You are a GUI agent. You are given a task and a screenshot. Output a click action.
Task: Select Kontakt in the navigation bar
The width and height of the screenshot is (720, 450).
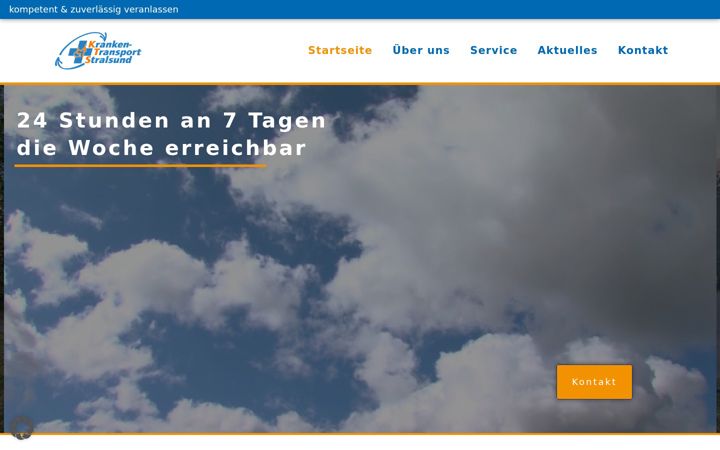[x=643, y=51]
